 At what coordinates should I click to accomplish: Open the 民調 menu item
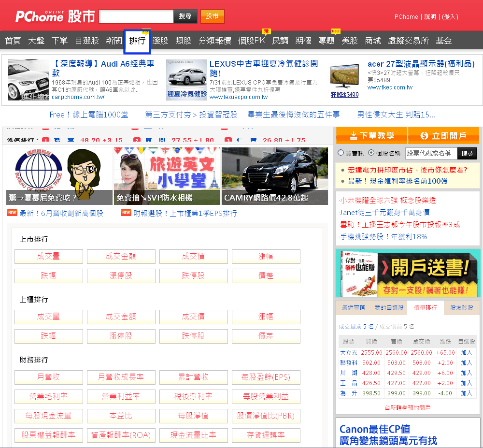280,41
